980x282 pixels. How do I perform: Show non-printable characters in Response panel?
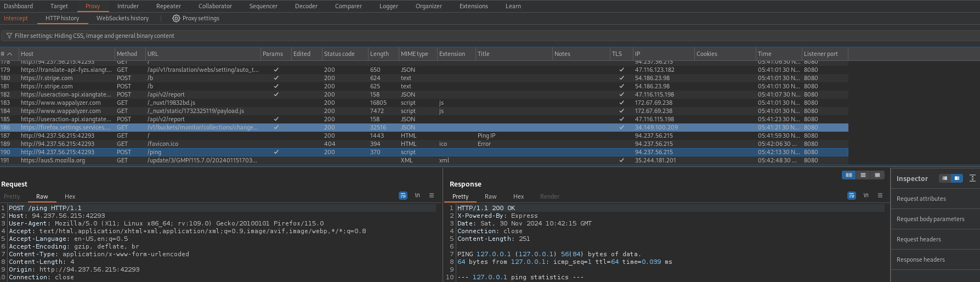[x=866, y=195]
